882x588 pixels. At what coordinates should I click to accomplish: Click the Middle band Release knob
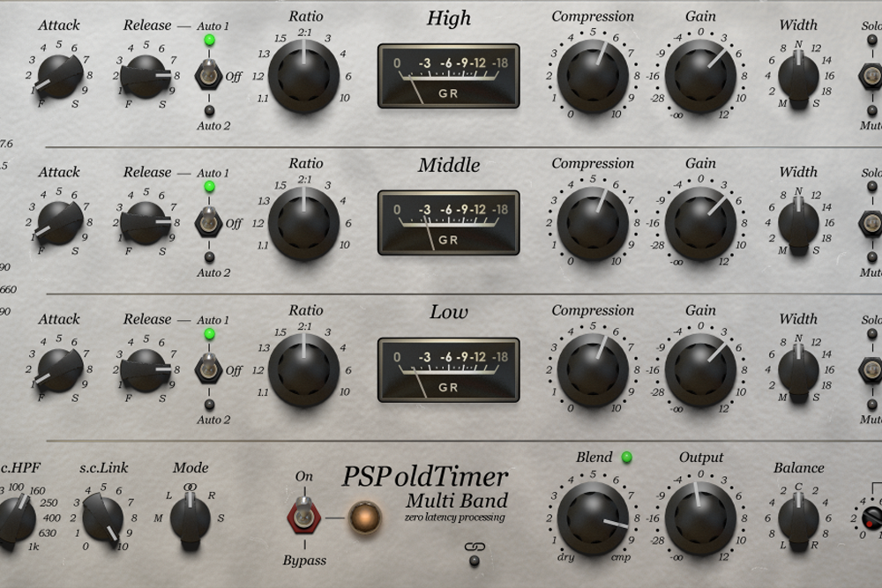pos(146,223)
